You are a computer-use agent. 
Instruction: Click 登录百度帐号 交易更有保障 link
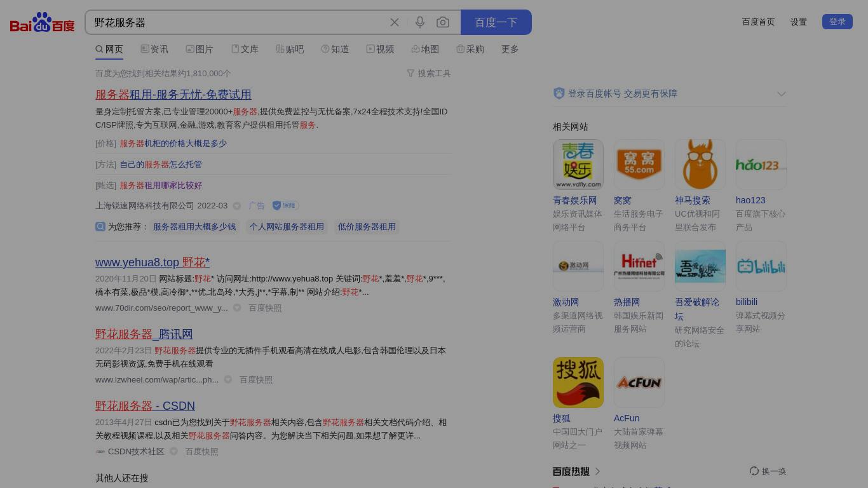(x=623, y=93)
